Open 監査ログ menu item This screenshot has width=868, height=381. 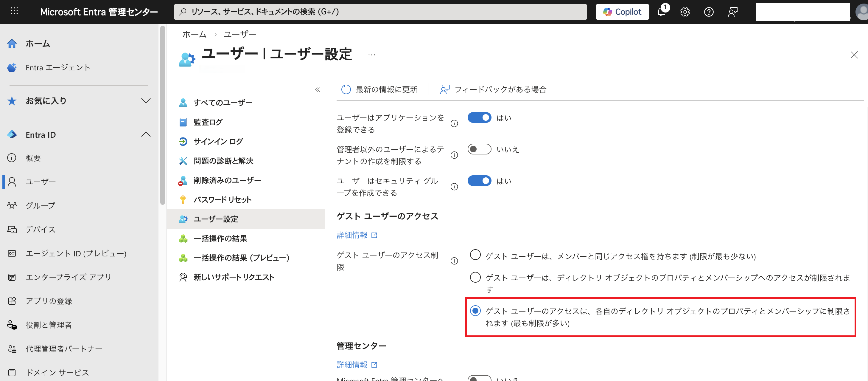pos(208,122)
